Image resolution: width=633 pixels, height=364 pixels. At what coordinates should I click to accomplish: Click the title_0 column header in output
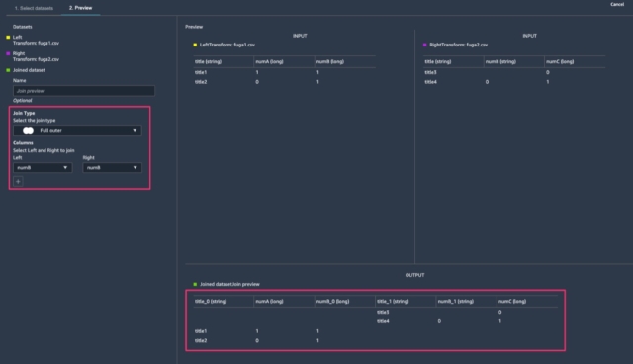pos(211,301)
